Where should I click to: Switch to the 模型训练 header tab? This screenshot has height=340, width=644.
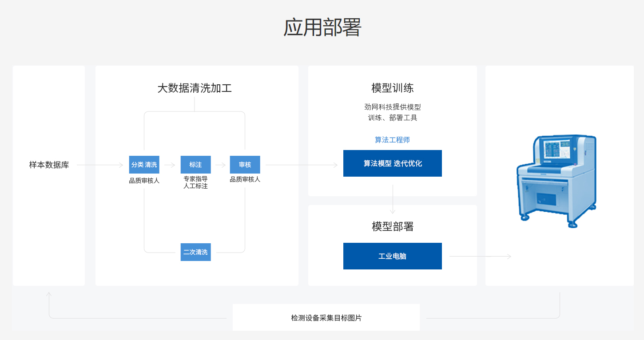coord(392,87)
